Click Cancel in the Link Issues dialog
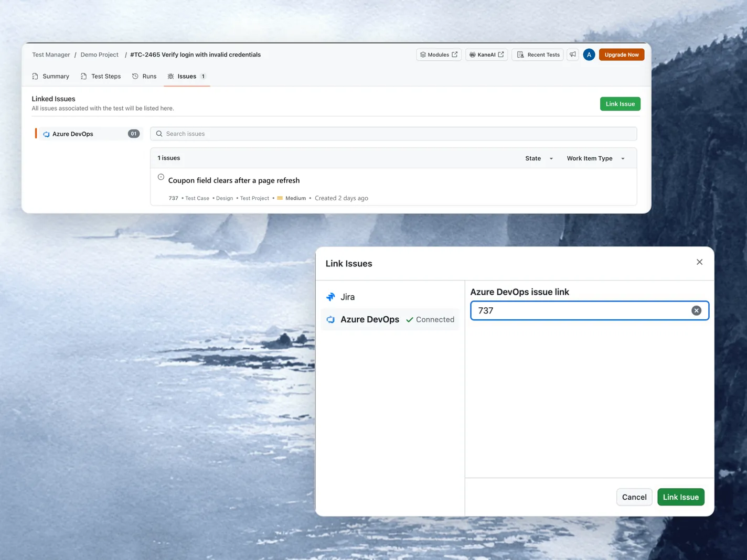The height and width of the screenshot is (560, 747). [634, 497]
